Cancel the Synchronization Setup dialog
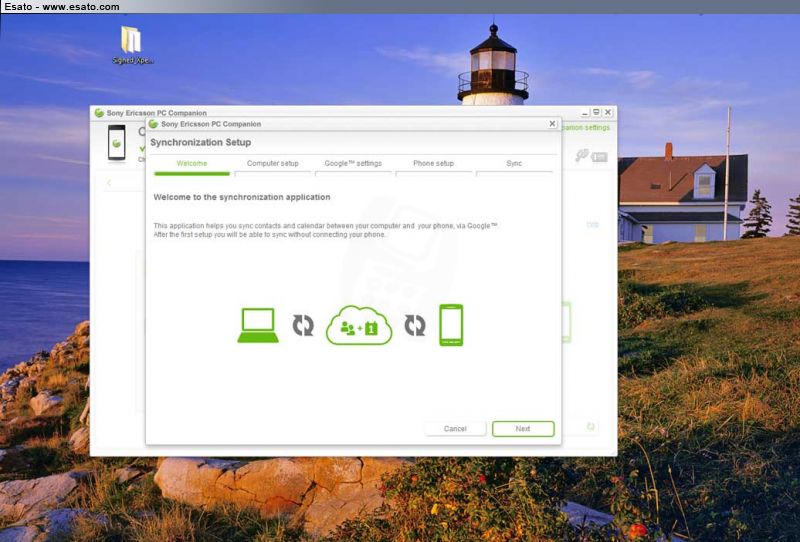Screen dimensions: 800x542 (x=455, y=429)
